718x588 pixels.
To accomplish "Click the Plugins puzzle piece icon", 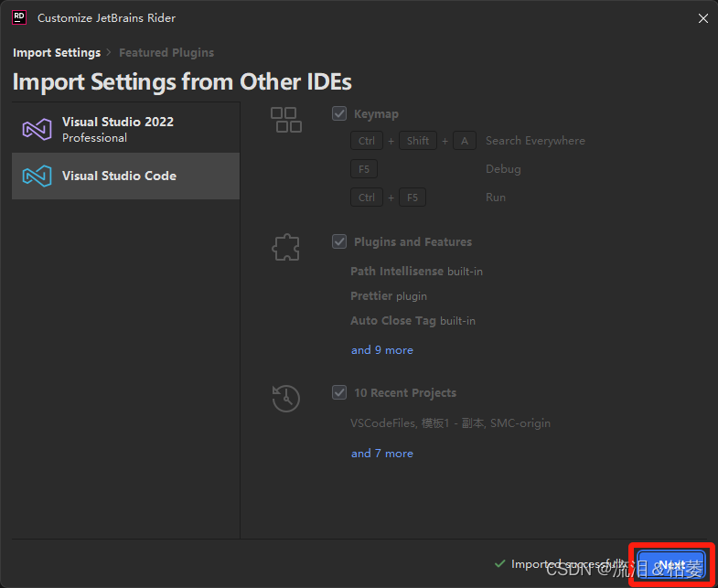I will (x=285, y=247).
